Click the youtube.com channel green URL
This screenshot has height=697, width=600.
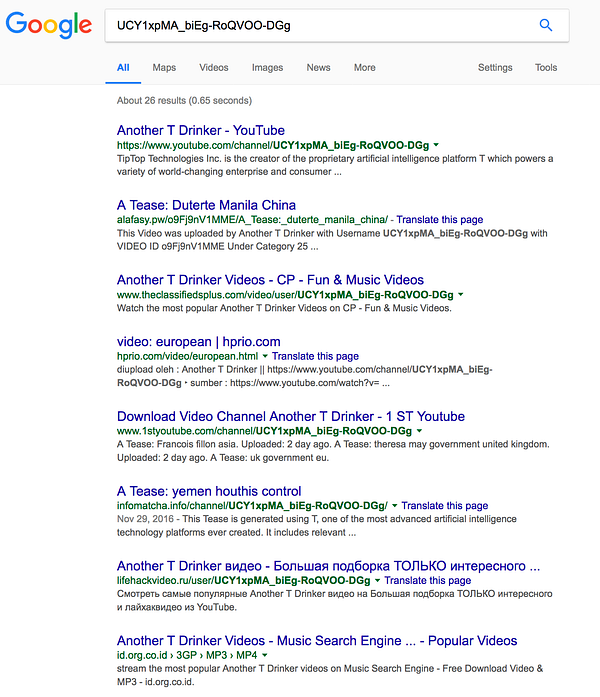273,145
